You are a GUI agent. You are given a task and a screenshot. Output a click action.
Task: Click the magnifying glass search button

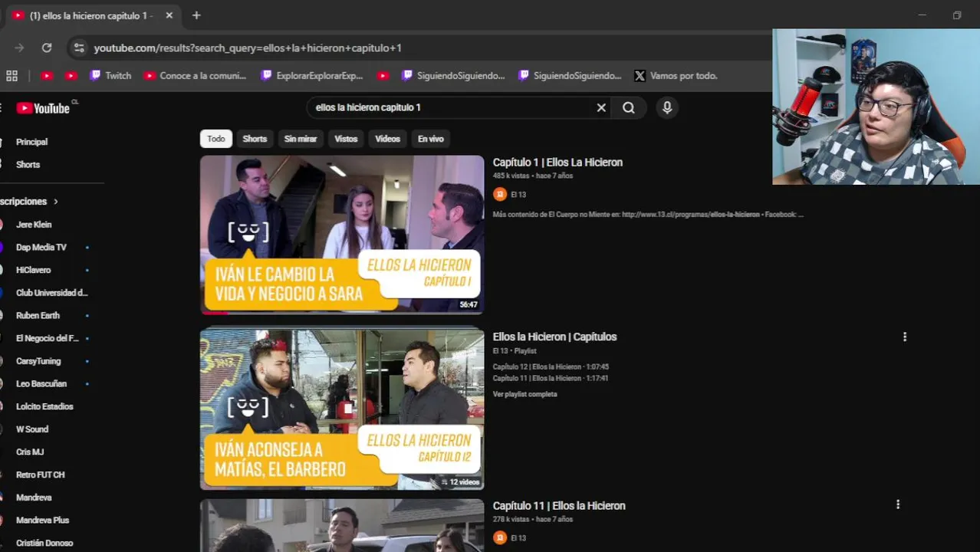[629, 108]
